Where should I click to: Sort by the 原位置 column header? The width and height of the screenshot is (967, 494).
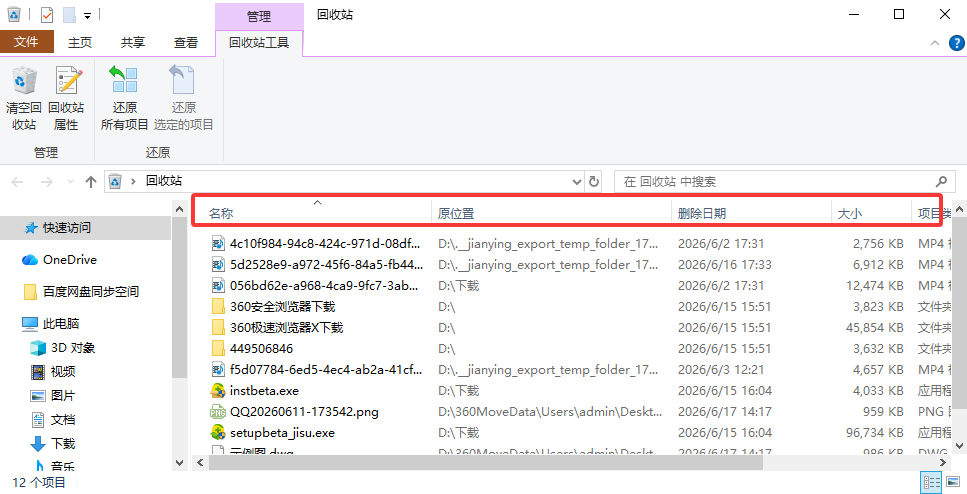[456, 213]
